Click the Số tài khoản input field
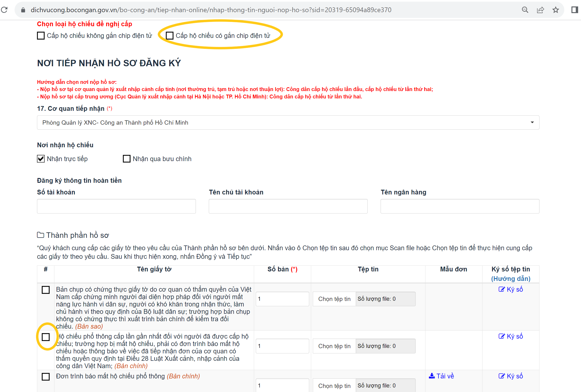The image size is (581, 392). 116,206
